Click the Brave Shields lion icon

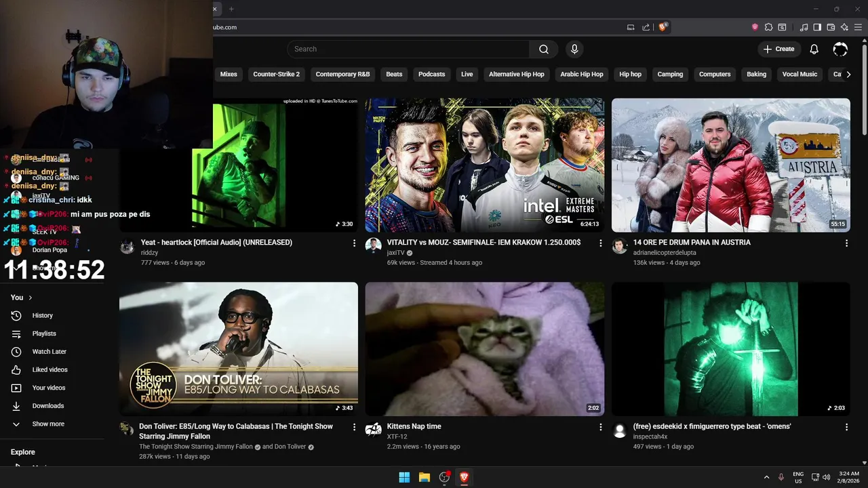pyautogui.click(x=663, y=27)
